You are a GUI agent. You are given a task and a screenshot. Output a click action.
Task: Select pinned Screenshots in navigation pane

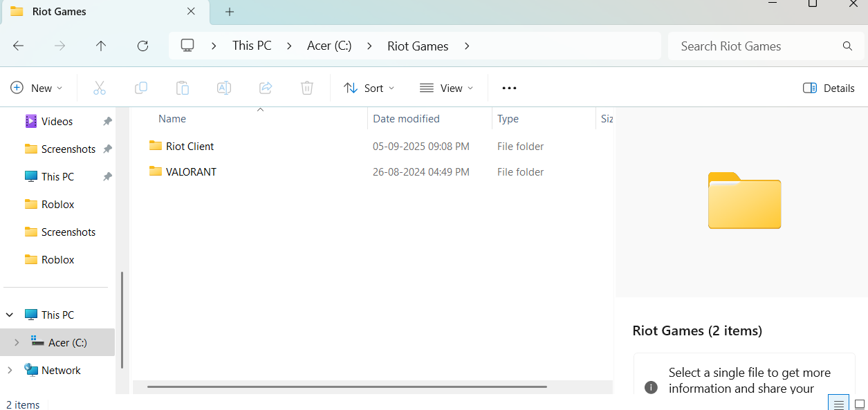click(x=59, y=149)
